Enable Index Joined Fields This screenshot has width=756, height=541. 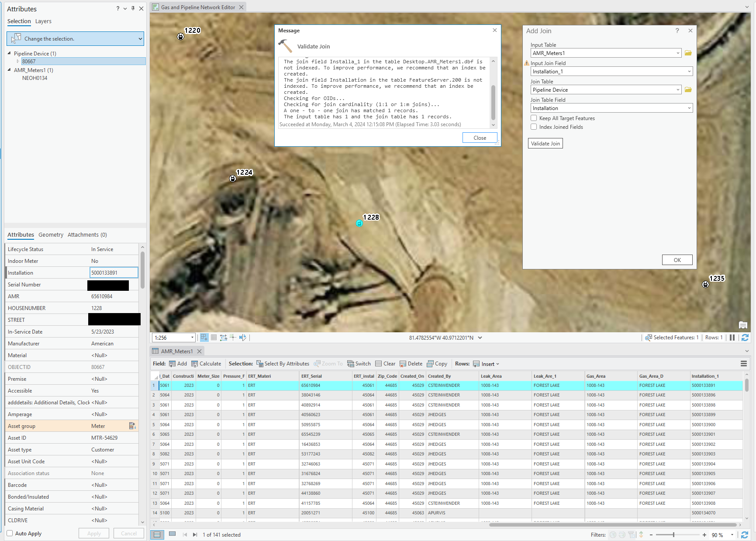533,127
